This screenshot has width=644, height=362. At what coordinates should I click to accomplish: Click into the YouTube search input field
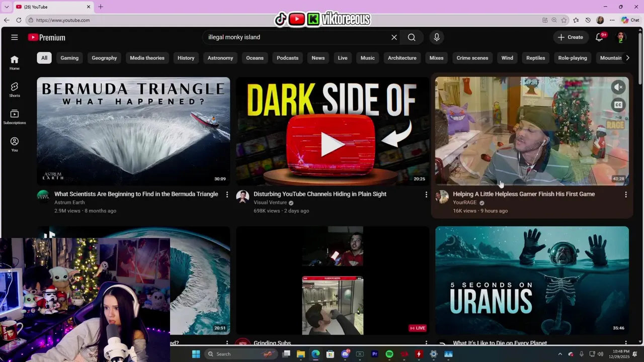click(297, 37)
